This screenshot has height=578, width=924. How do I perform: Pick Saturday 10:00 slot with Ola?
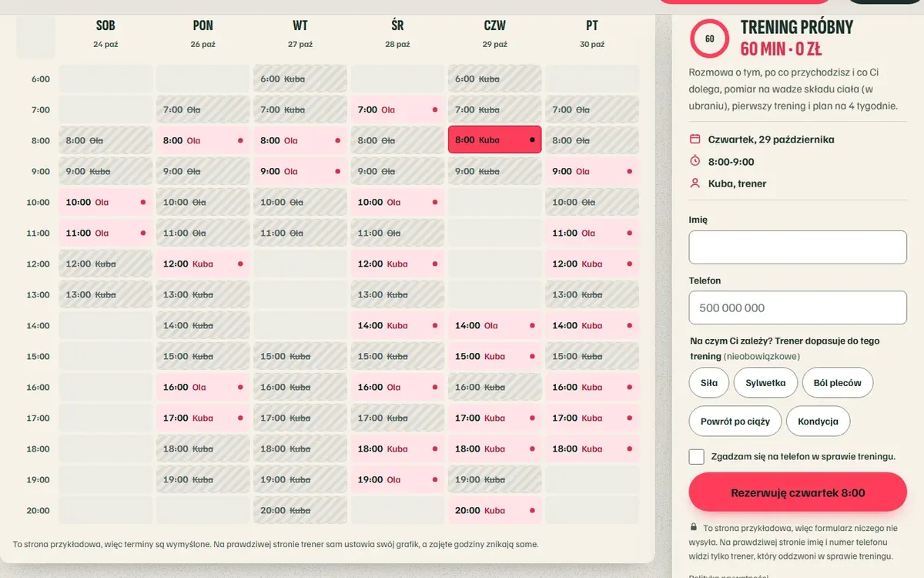pyautogui.click(x=105, y=202)
